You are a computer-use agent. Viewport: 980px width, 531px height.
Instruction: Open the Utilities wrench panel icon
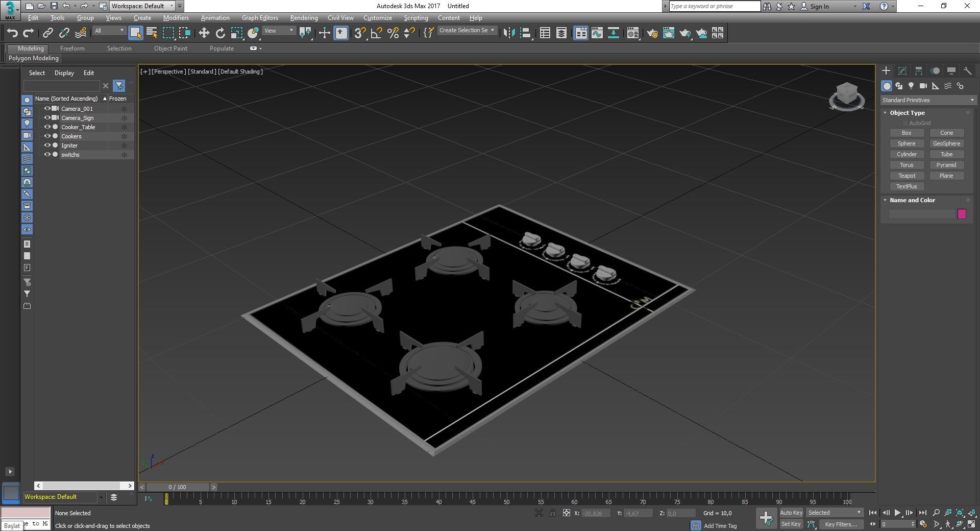pos(967,71)
